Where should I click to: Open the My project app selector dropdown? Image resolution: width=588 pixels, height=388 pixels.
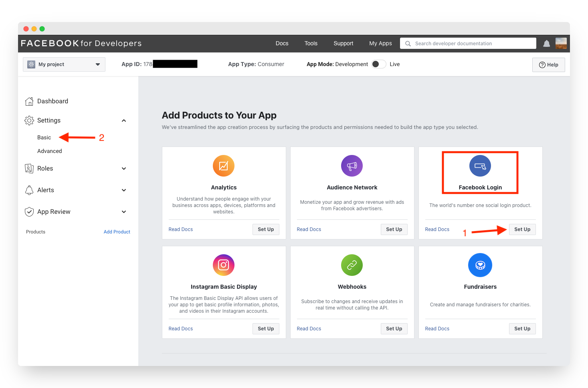click(x=64, y=64)
